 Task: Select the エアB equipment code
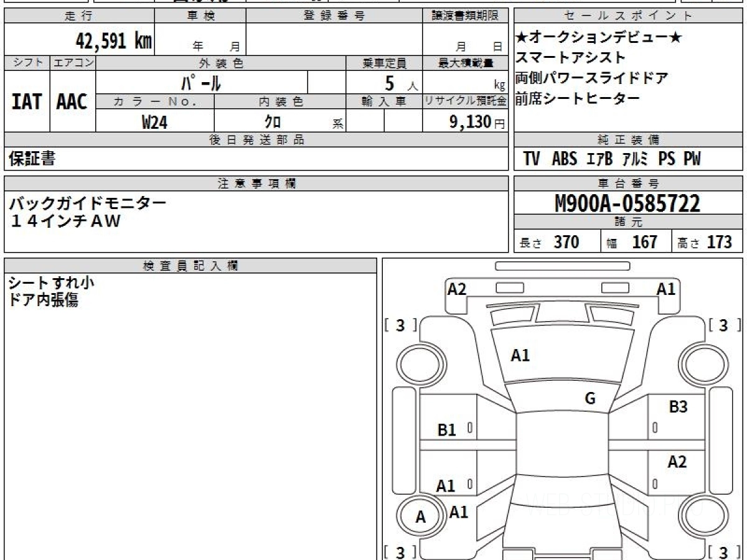(600, 159)
